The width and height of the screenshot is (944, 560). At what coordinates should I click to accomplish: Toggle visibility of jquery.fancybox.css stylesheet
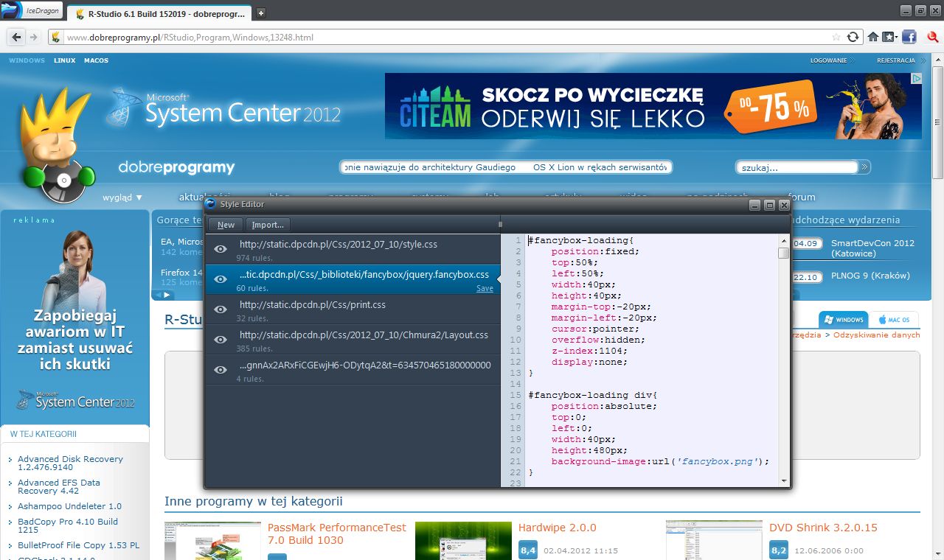(220, 279)
